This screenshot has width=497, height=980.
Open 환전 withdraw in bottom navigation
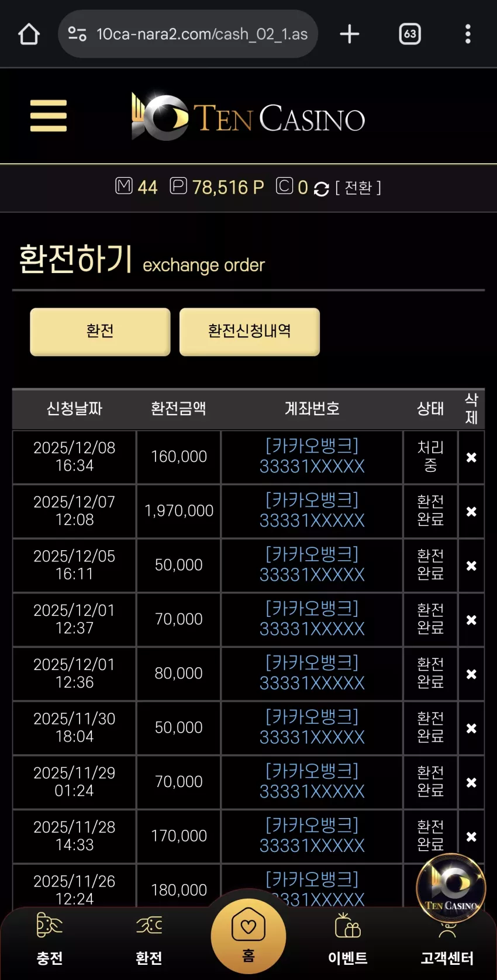click(149, 939)
